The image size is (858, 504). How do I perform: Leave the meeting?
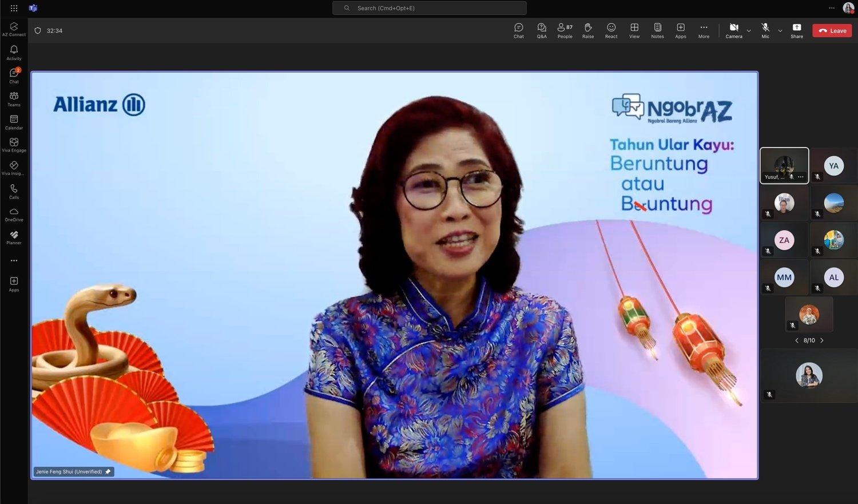(x=832, y=31)
